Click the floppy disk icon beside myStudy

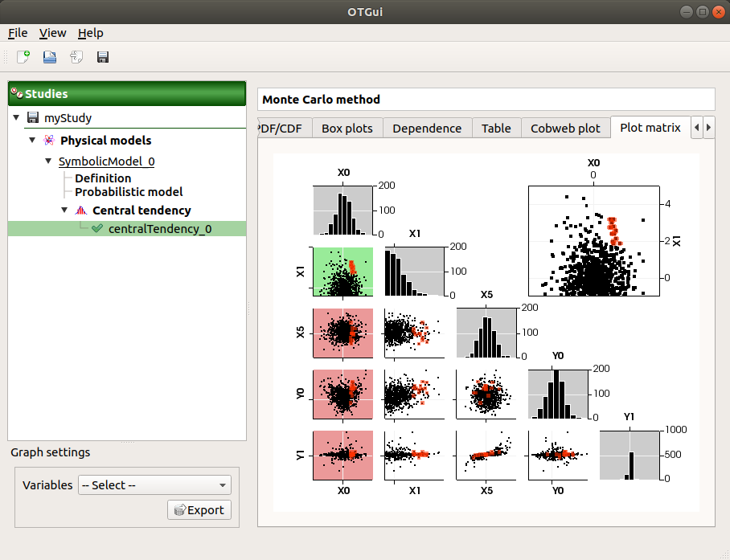[33, 118]
